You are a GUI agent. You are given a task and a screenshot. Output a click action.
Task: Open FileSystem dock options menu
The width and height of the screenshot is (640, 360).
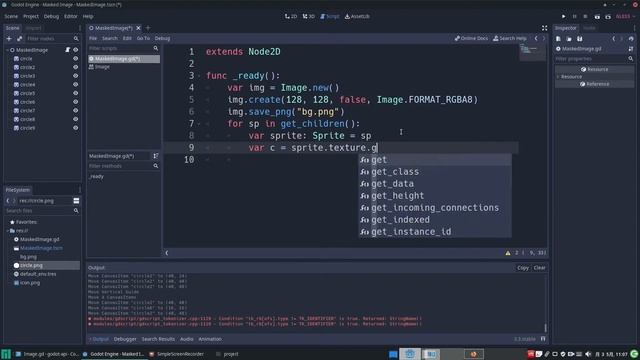80,190
